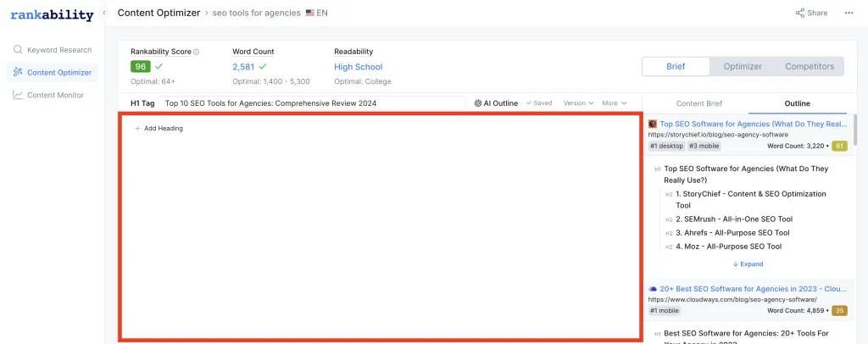Click '1. StoryChief' H2 outline item
Viewport: 868px width, 344px height.
point(751,200)
